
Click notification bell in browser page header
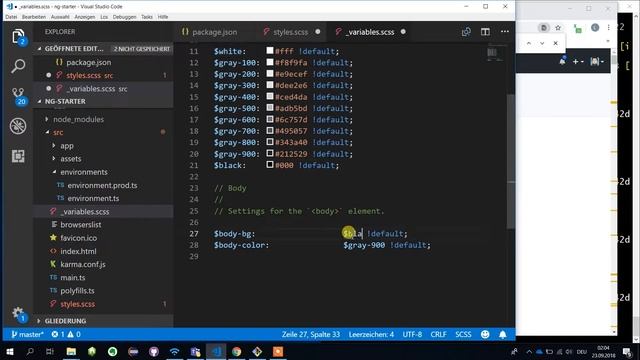click(562, 61)
